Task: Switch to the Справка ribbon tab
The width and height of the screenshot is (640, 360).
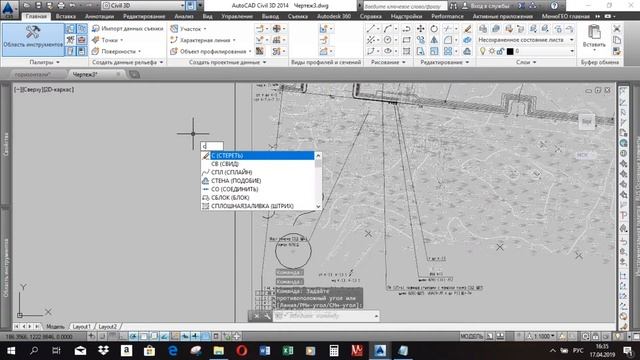Action: click(x=371, y=16)
